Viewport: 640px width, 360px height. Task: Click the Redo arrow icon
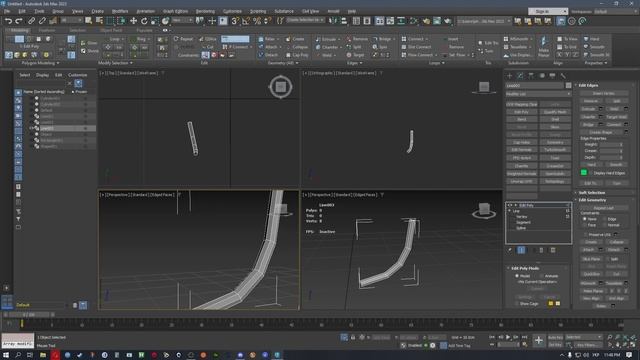pos(19,21)
